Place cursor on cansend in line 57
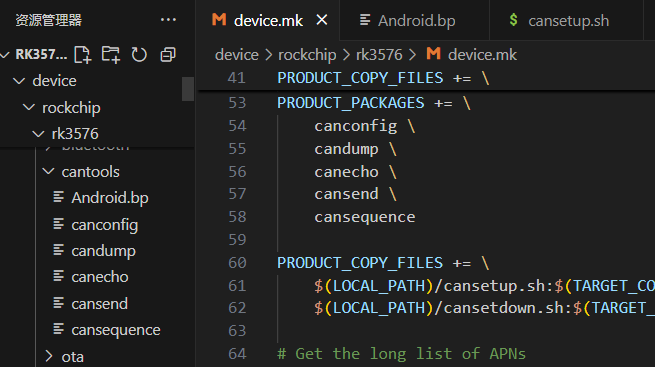Screen dimensions: 655x367 (346, 194)
